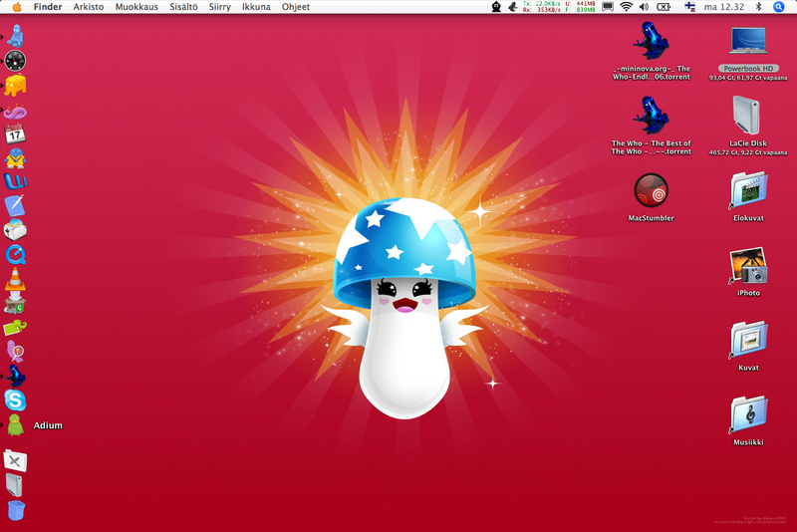Open the external drive icon in dock

[15, 485]
